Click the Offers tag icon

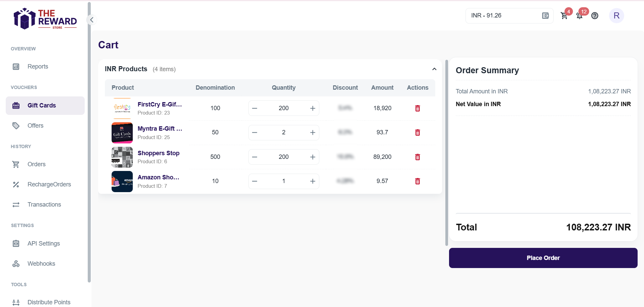(16, 126)
